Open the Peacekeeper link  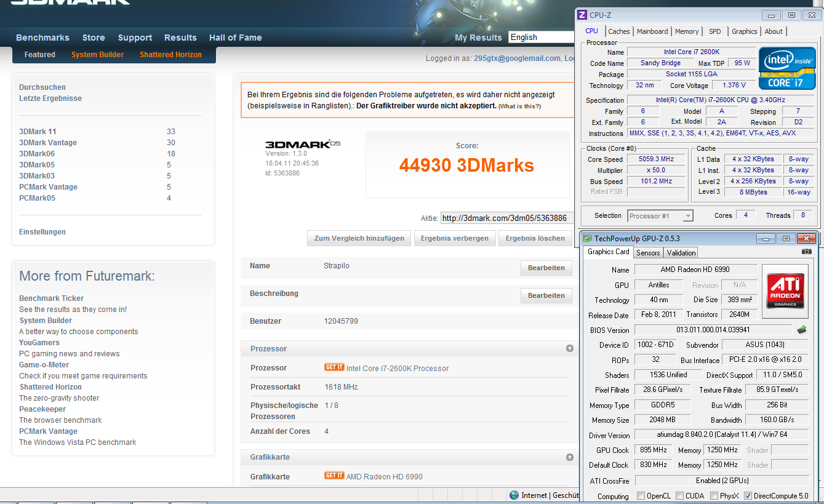point(41,409)
